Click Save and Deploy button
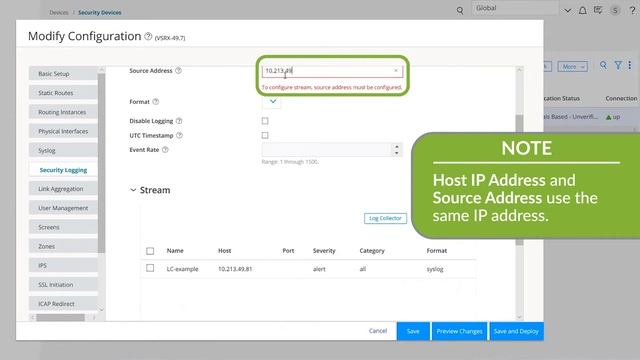Viewport: 640px width, 360px height. tap(516, 331)
